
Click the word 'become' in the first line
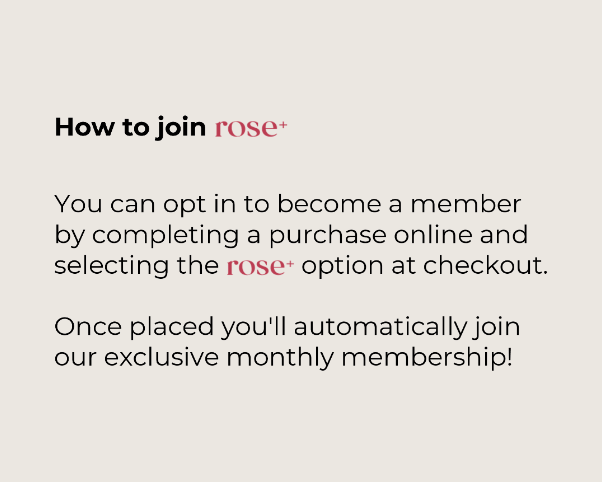[x=329, y=204]
